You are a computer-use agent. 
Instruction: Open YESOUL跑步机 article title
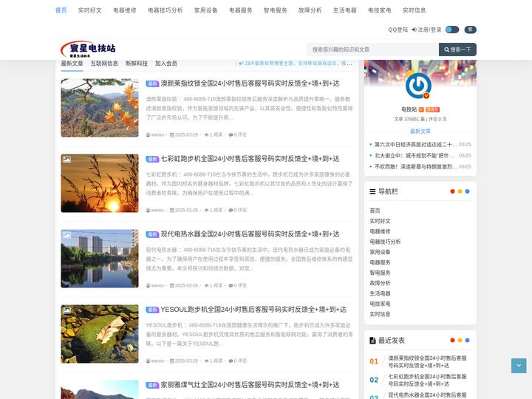(253, 310)
